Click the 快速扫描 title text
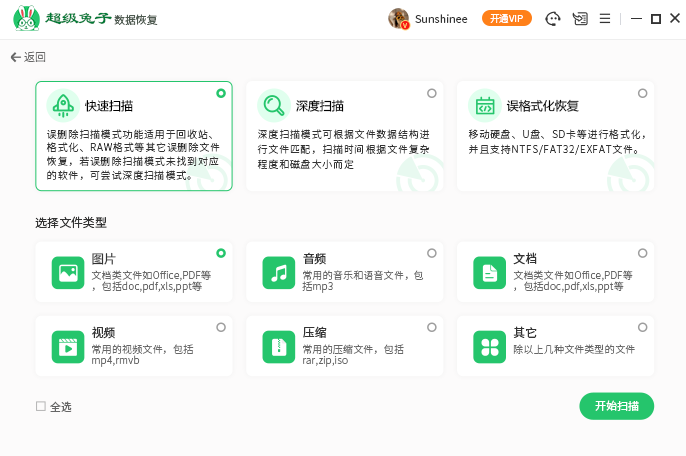The width and height of the screenshot is (686, 456). 109,106
